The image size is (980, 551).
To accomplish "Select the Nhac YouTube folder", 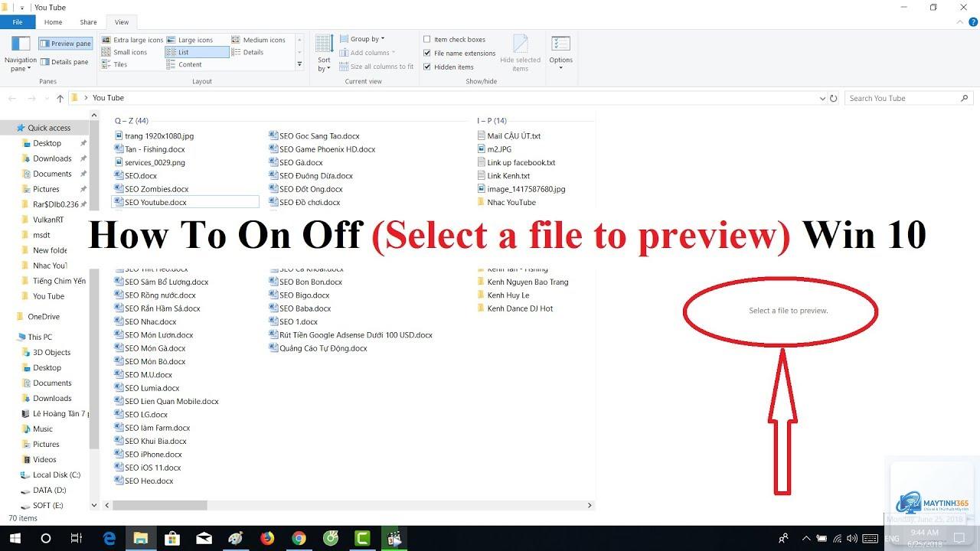I will tap(505, 202).
